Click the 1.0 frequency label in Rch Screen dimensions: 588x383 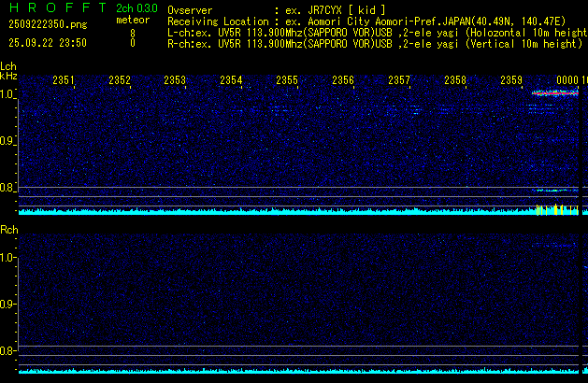click(x=7, y=257)
